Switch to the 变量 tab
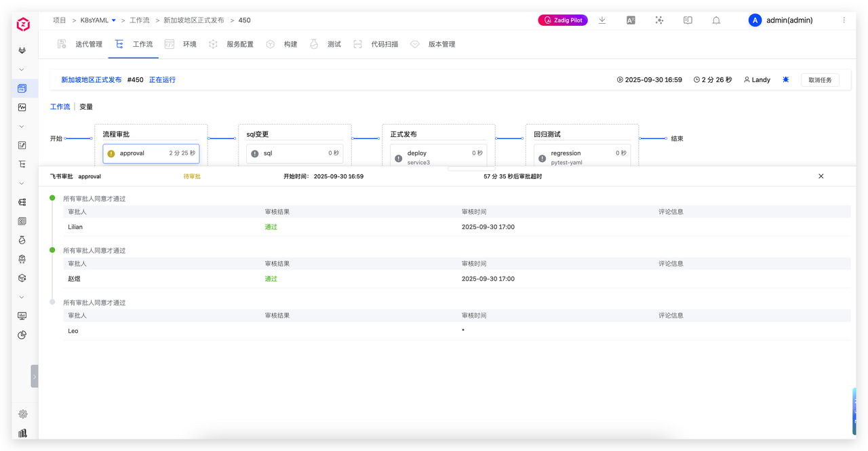The width and height of the screenshot is (868, 451). tap(86, 106)
